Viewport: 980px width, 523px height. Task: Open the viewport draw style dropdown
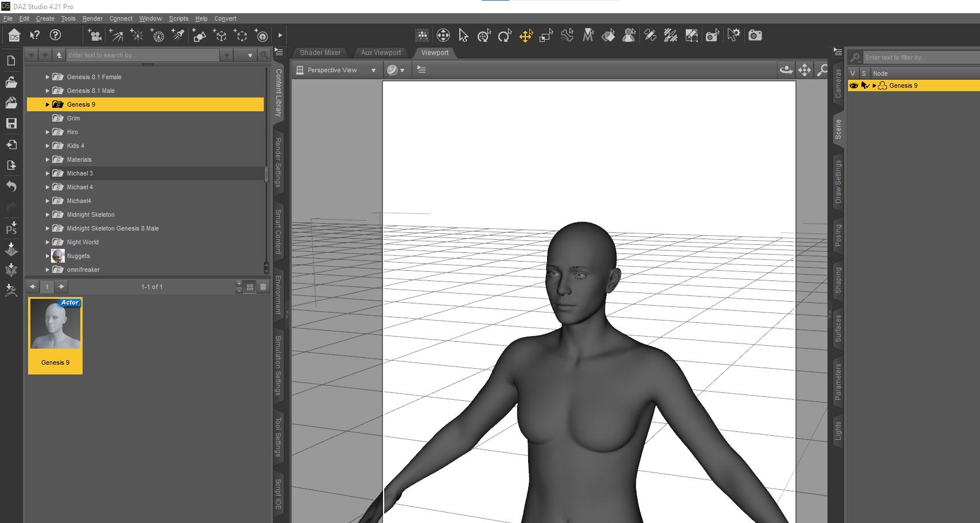[x=396, y=70]
